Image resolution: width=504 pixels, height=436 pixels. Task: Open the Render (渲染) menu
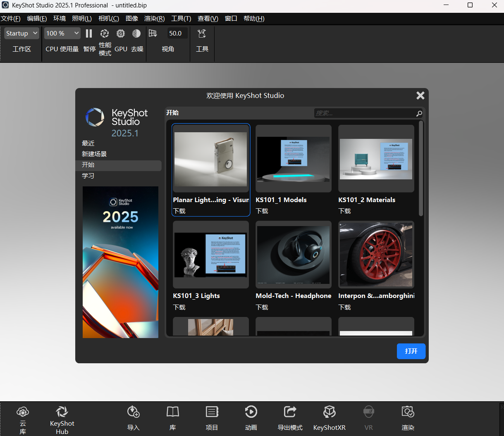pyautogui.click(x=154, y=19)
